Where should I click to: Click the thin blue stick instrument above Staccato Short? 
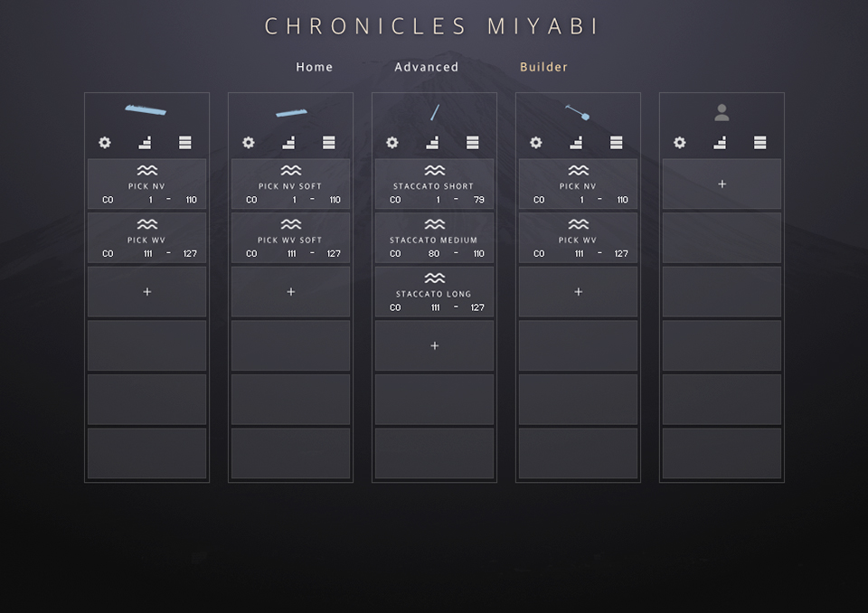(x=434, y=112)
